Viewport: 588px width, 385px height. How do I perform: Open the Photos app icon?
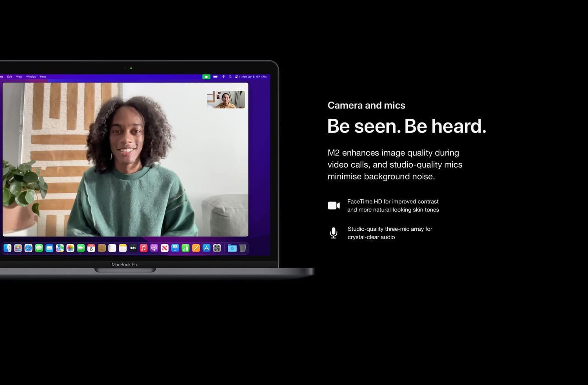70,248
